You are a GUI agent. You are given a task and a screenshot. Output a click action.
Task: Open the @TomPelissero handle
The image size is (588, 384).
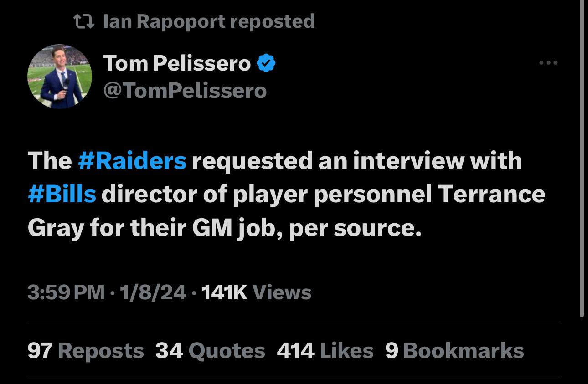[185, 90]
